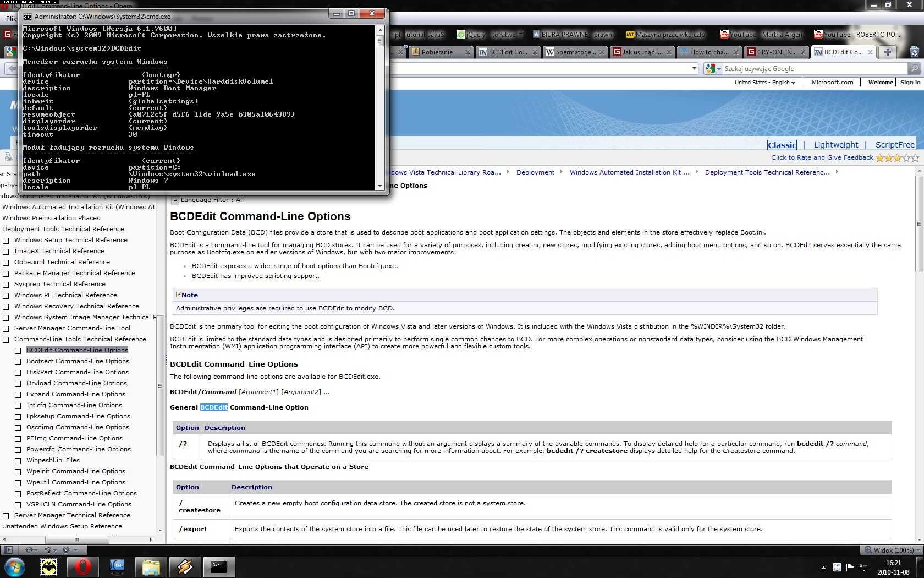The height and width of the screenshot is (578, 924).
Task: Open Bootsect Command-Line Options item
Action: (78, 362)
